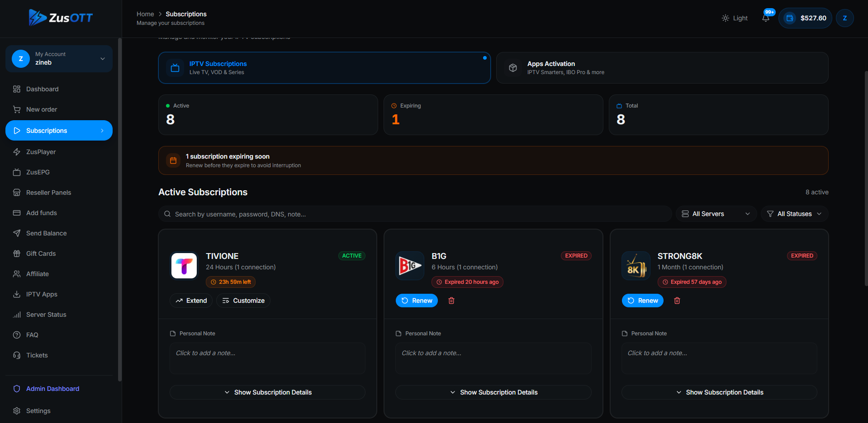Add a personal note for TIVIONE
868x423 pixels.
click(x=267, y=358)
